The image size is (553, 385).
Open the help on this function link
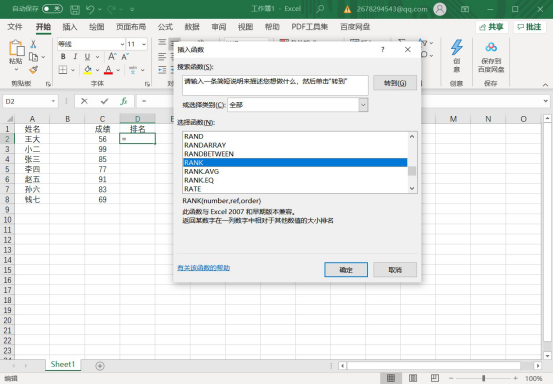203,268
